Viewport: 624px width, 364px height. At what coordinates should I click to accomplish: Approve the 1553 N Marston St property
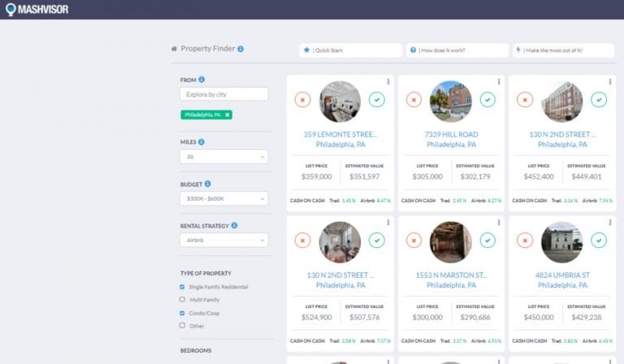[487, 240]
